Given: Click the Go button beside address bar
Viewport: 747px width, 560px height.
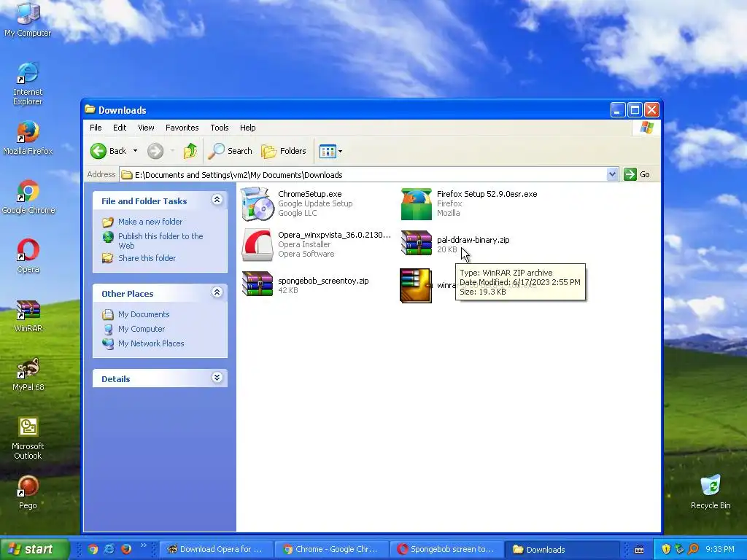Looking at the screenshot, I should coord(638,175).
